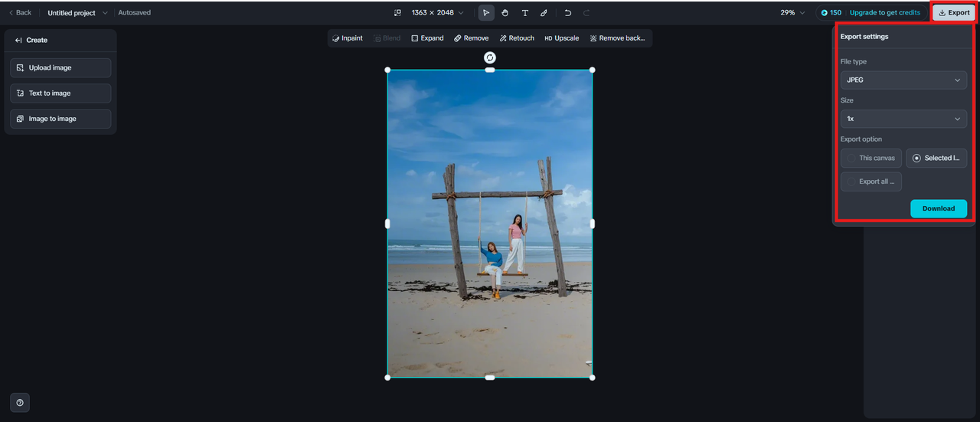Choose the HD Upscale tool
The image size is (980, 422).
click(x=562, y=38)
